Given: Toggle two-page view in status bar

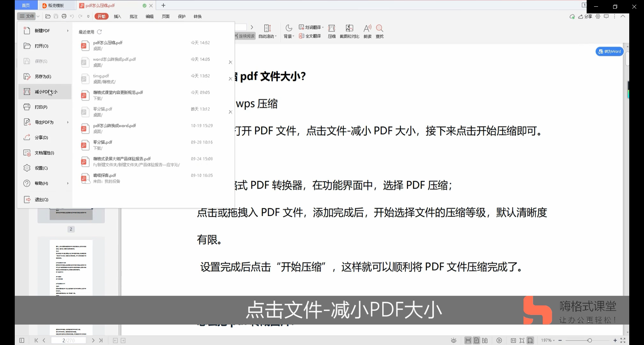Looking at the screenshot, I should (485, 340).
